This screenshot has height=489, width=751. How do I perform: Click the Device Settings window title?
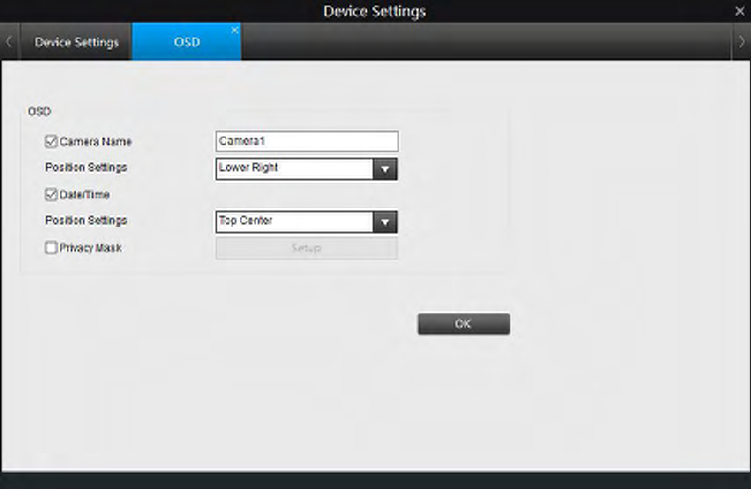coord(375,11)
